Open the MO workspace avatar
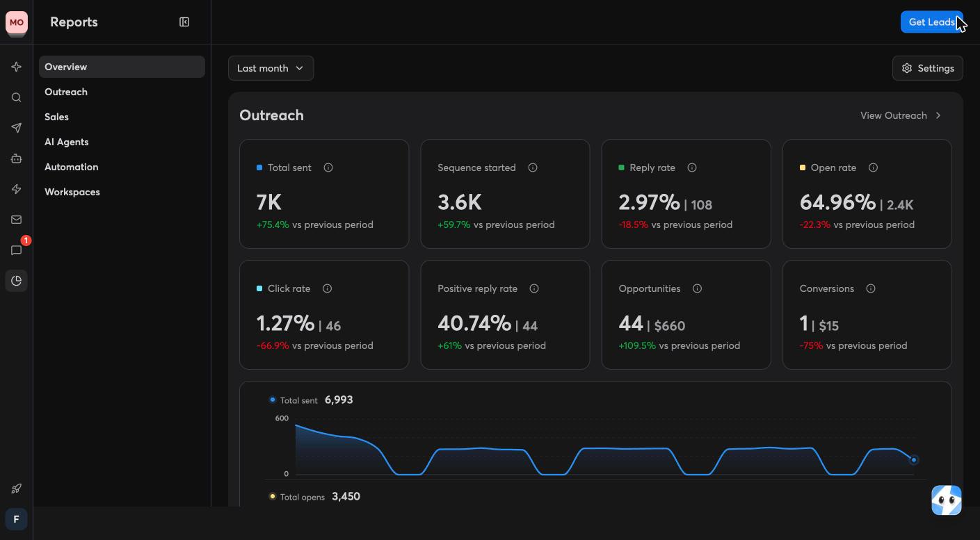 click(16, 22)
